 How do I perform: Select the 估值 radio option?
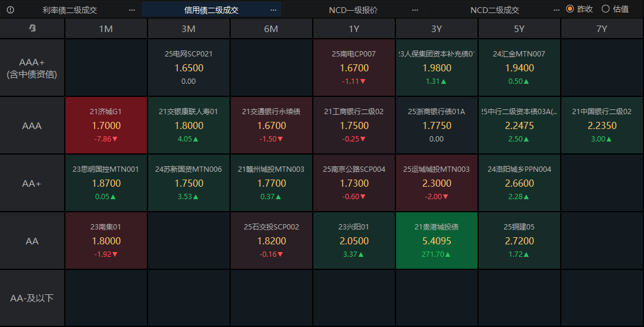point(606,9)
